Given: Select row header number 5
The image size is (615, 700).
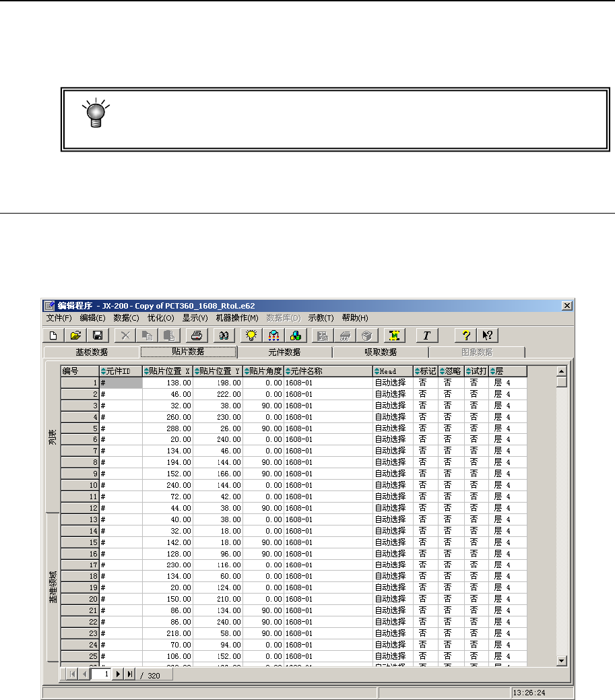Looking at the screenshot, I should click(80, 428).
